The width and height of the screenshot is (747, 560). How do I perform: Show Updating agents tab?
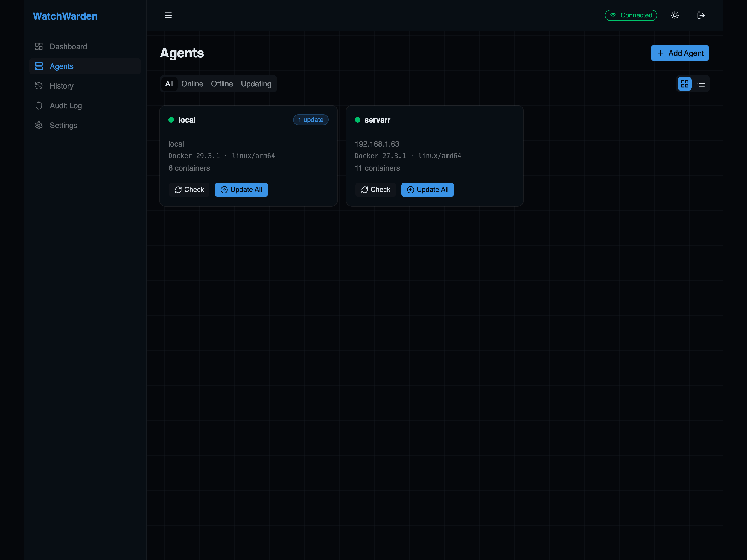point(256,84)
